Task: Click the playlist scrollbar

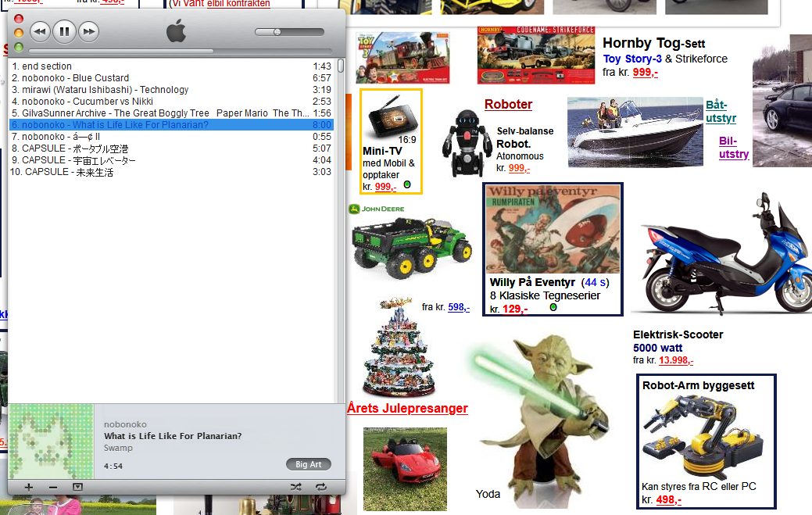Action: [x=341, y=234]
